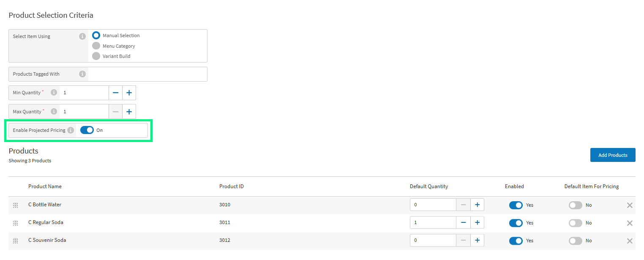Screen dimensions: 644x260
Task: Set C Souvenir Soda as Default Item For Pricing
Action: 575,241
